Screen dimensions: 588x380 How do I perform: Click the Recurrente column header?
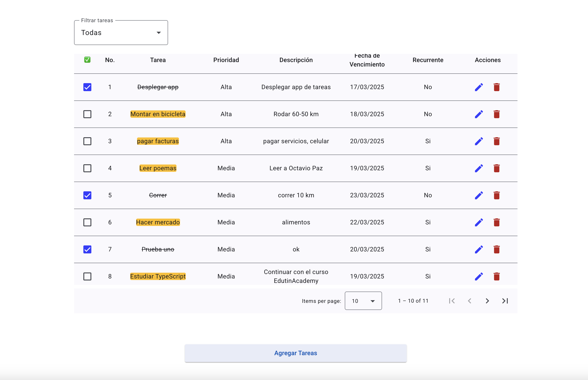click(428, 60)
